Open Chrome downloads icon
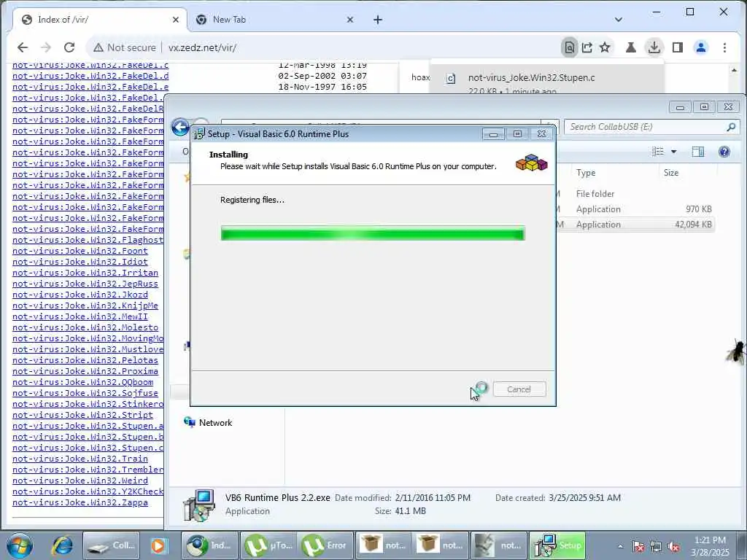Image resolution: width=747 pixels, height=560 pixels. 654,47
